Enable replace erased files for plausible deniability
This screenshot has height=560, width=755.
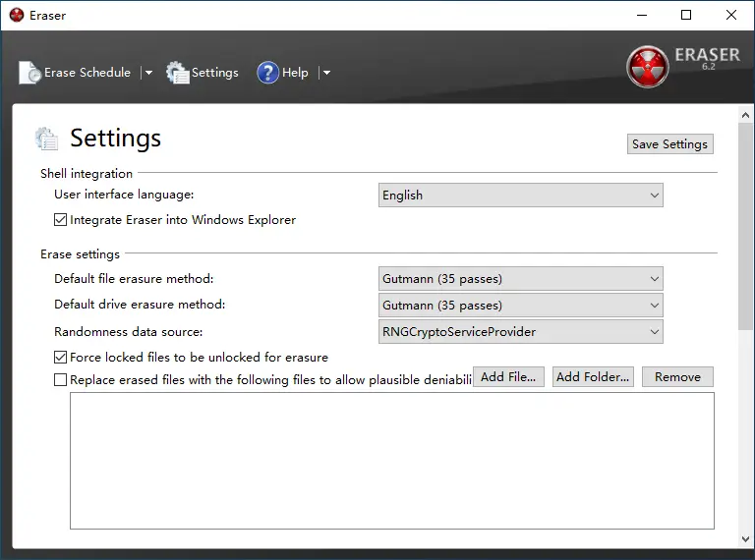coord(61,379)
